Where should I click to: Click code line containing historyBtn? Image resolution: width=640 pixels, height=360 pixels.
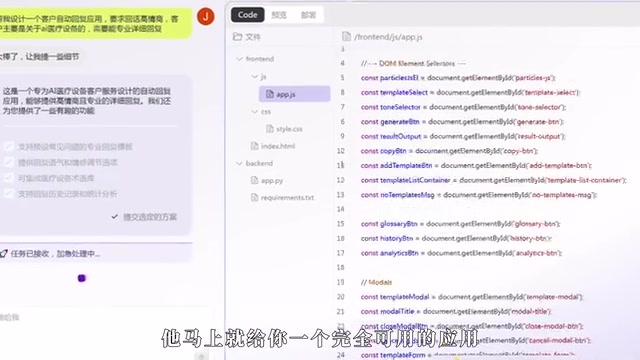pyautogui.click(x=456, y=238)
